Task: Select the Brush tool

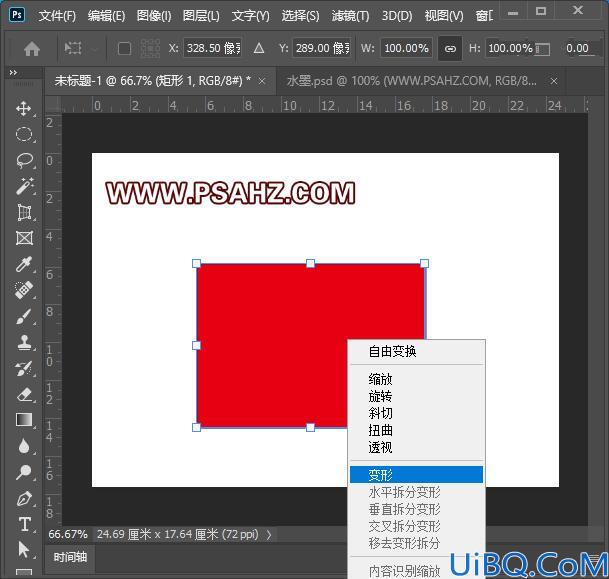Action: point(24,316)
